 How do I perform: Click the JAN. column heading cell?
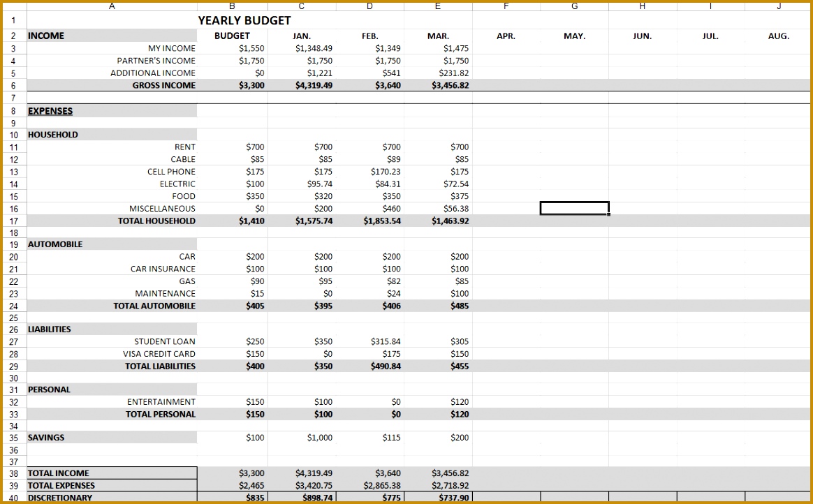[300, 36]
